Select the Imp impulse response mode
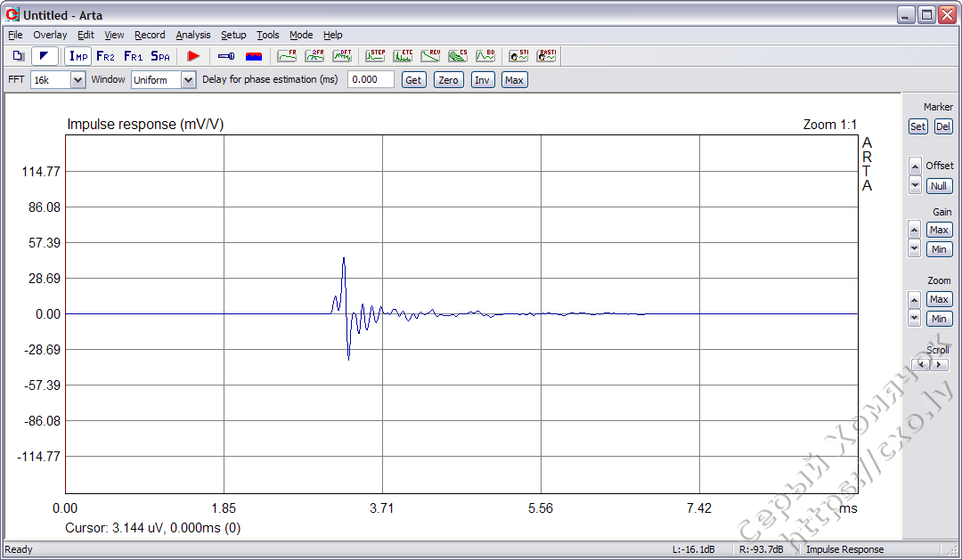This screenshot has width=962, height=560. tap(77, 55)
